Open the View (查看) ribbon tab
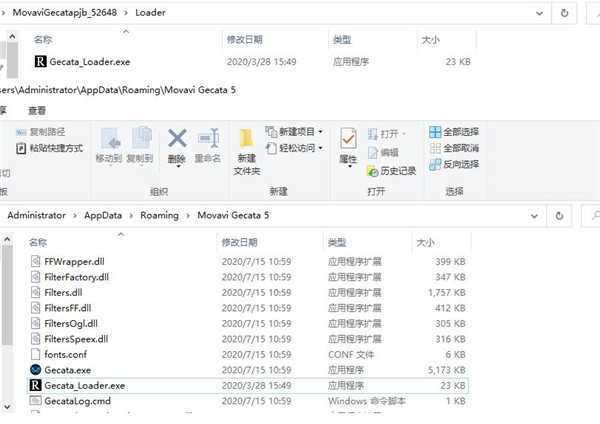 pyautogui.click(x=37, y=111)
